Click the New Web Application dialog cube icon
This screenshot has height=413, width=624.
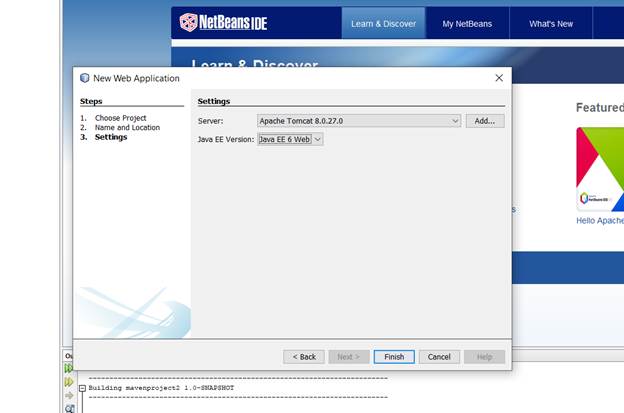coord(84,78)
